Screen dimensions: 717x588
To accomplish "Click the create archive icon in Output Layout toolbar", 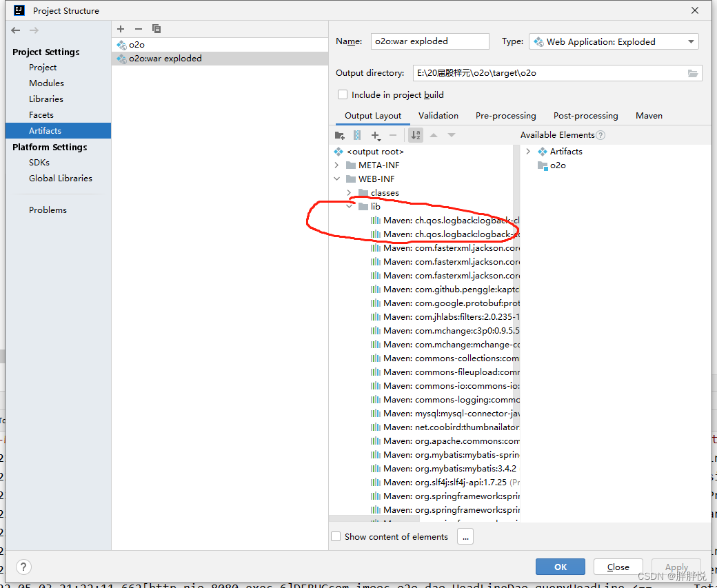I will (x=356, y=135).
